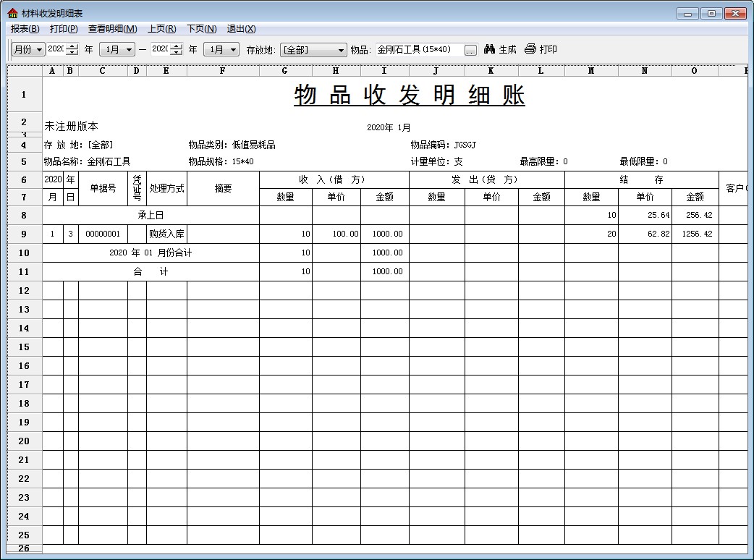Open the item browse button beside 金刚石工具

[470, 50]
